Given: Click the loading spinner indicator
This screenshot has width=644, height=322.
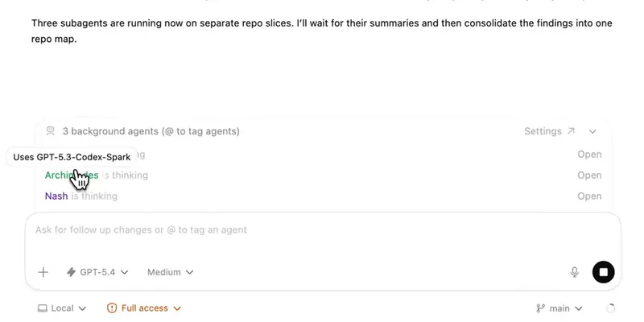Looking at the screenshot, I should point(610,308).
